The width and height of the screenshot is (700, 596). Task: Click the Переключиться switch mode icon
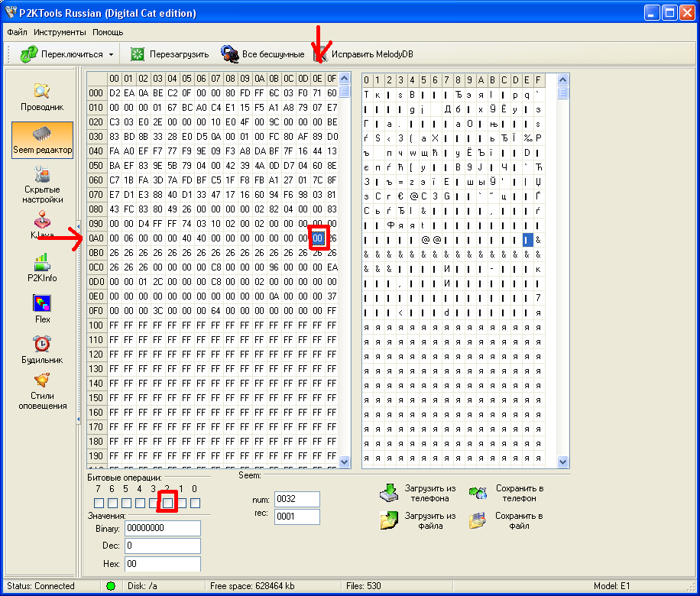29,54
